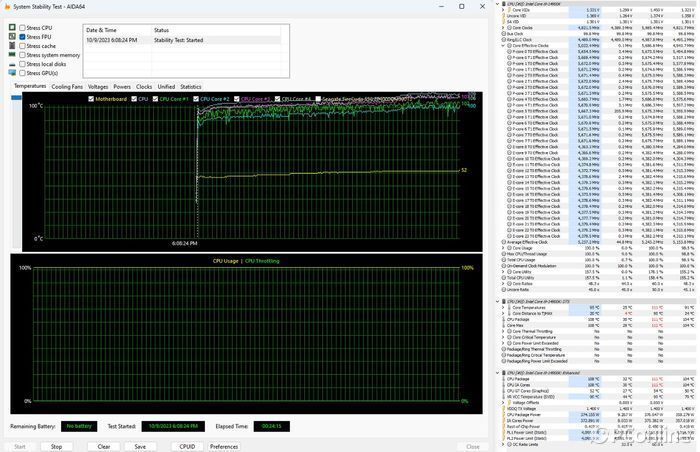Image resolution: width=700 pixels, height=452 pixels.
Task: Open the Statistics tab
Action: pyautogui.click(x=191, y=87)
